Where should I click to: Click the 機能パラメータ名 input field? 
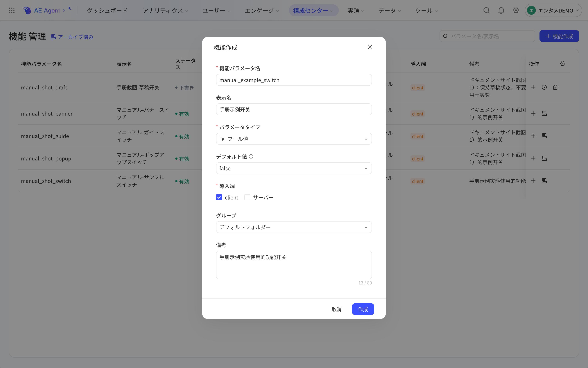coord(294,80)
